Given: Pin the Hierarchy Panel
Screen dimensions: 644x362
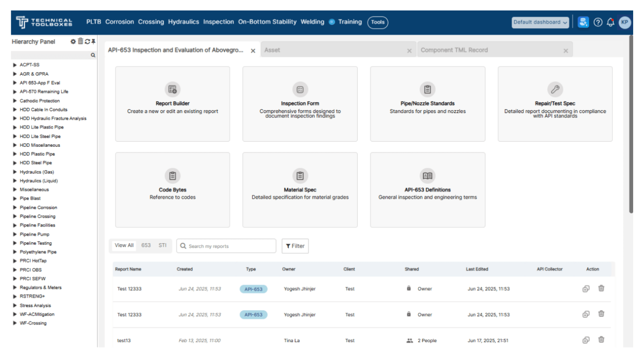Looking at the screenshot, I should [x=93, y=41].
